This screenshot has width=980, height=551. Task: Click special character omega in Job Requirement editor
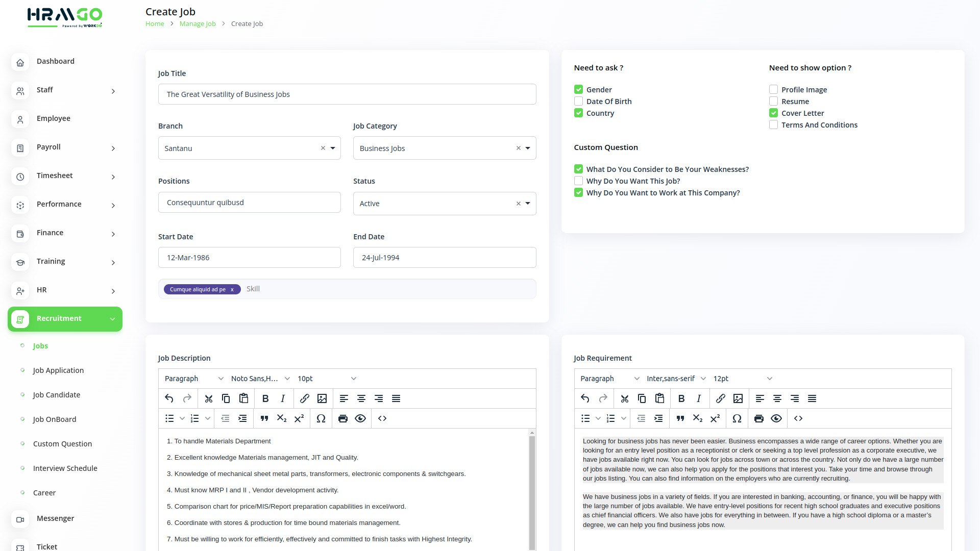click(737, 418)
